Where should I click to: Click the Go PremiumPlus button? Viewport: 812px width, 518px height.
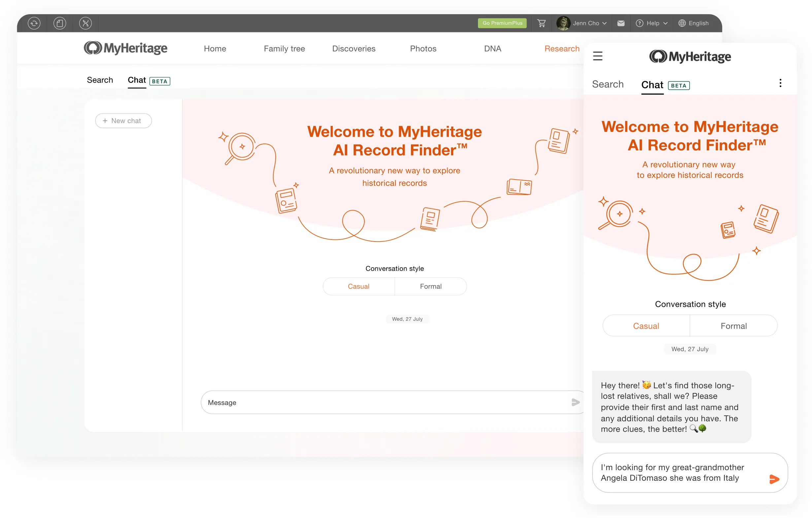(502, 23)
